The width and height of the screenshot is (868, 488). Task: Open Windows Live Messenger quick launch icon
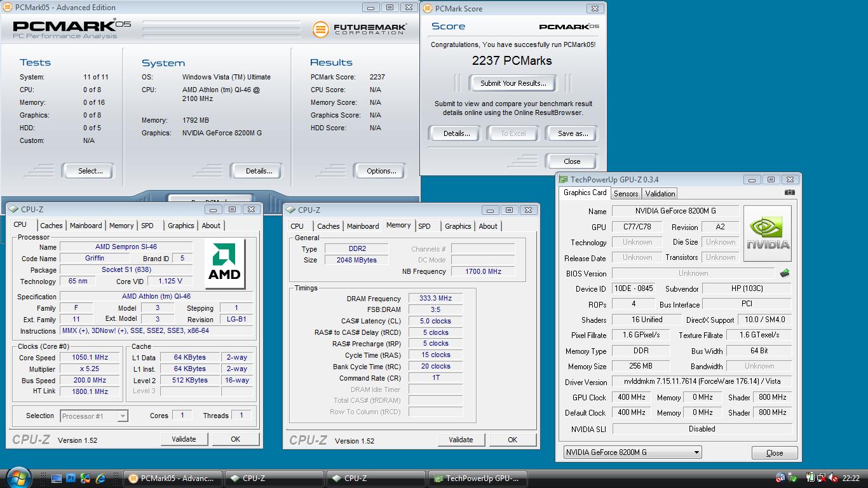(85, 478)
